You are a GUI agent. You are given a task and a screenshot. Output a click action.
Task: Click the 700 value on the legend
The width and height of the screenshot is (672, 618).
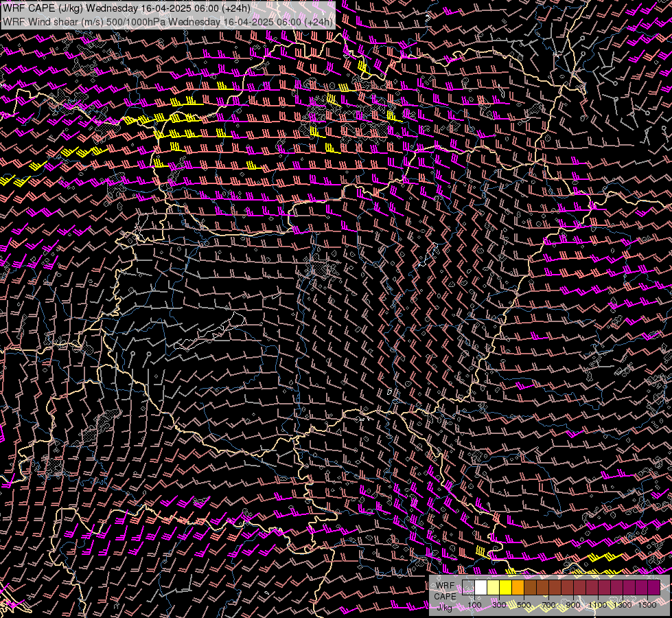point(548,605)
